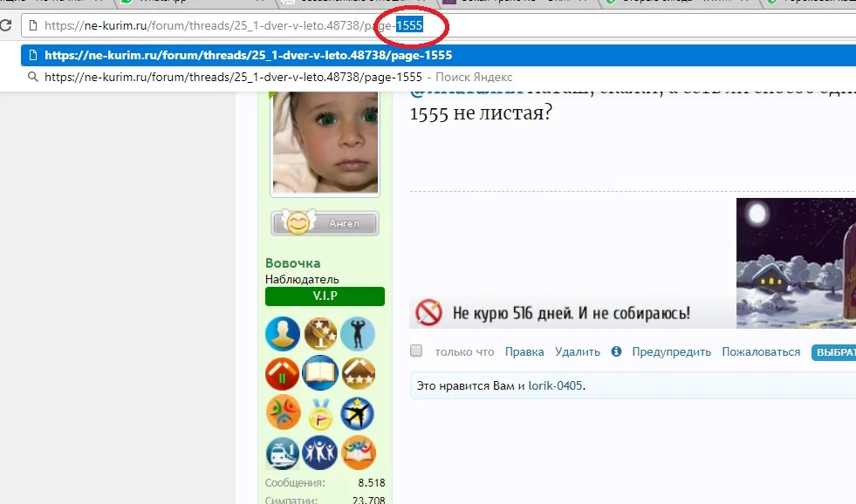Click the ВЫБРАТЬ button

834,351
